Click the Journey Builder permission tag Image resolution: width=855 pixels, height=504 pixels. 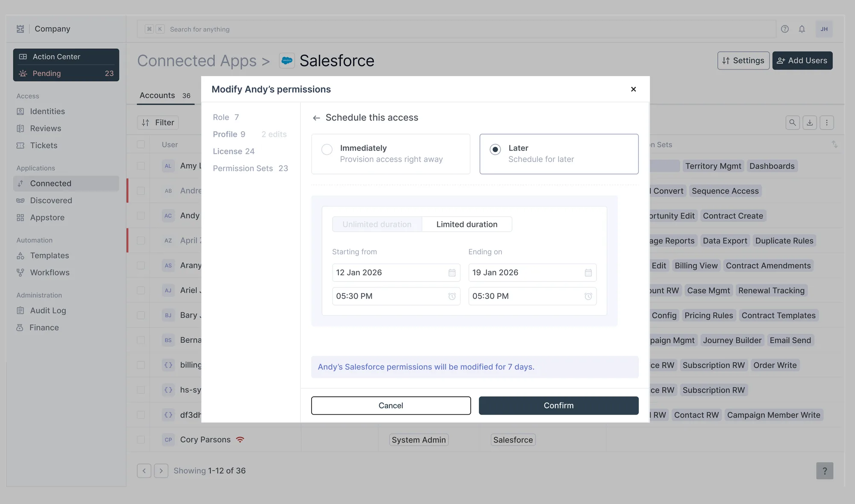(732, 341)
